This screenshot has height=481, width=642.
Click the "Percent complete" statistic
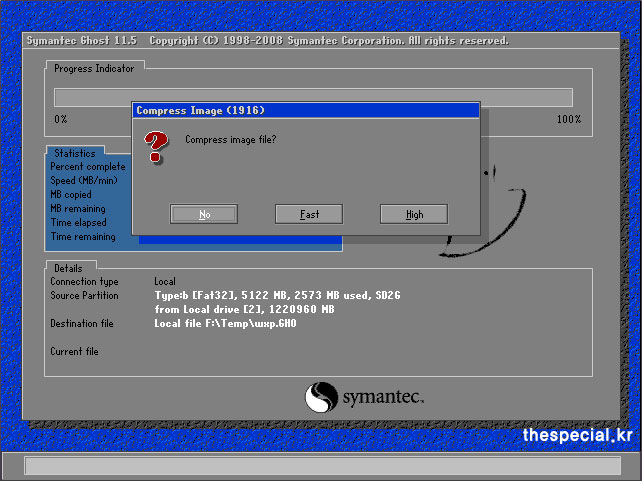pos(88,167)
